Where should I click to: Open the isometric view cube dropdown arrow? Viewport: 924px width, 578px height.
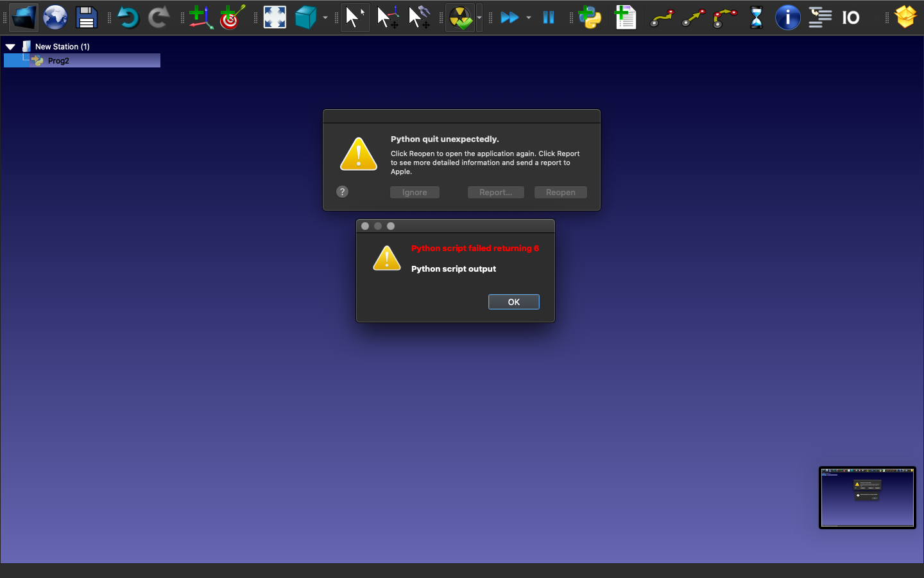click(325, 18)
